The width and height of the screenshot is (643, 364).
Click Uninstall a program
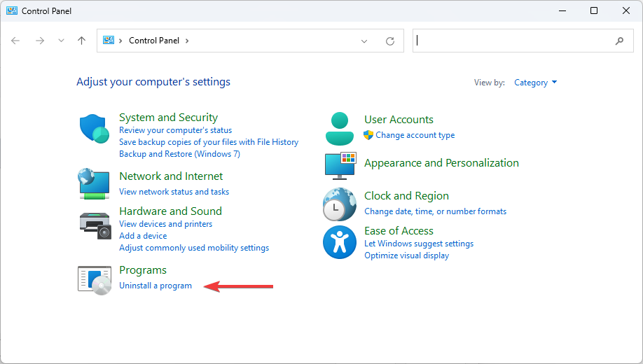point(155,286)
